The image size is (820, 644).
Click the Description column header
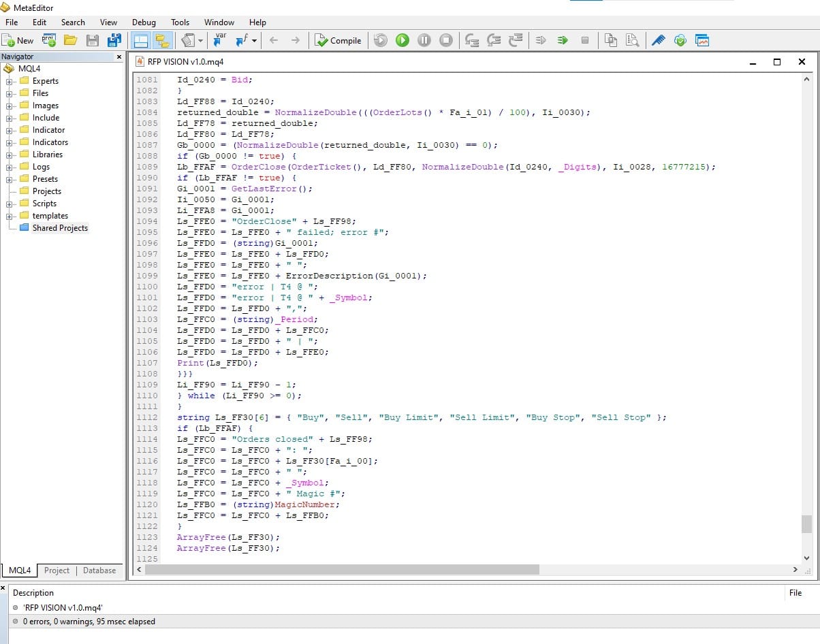[33, 593]
